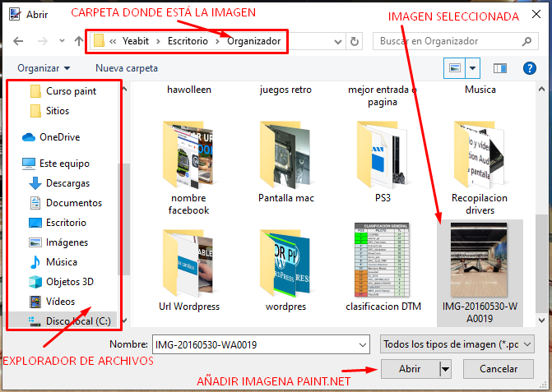Click the refresh icon in address bar

(x=355, y=41)
